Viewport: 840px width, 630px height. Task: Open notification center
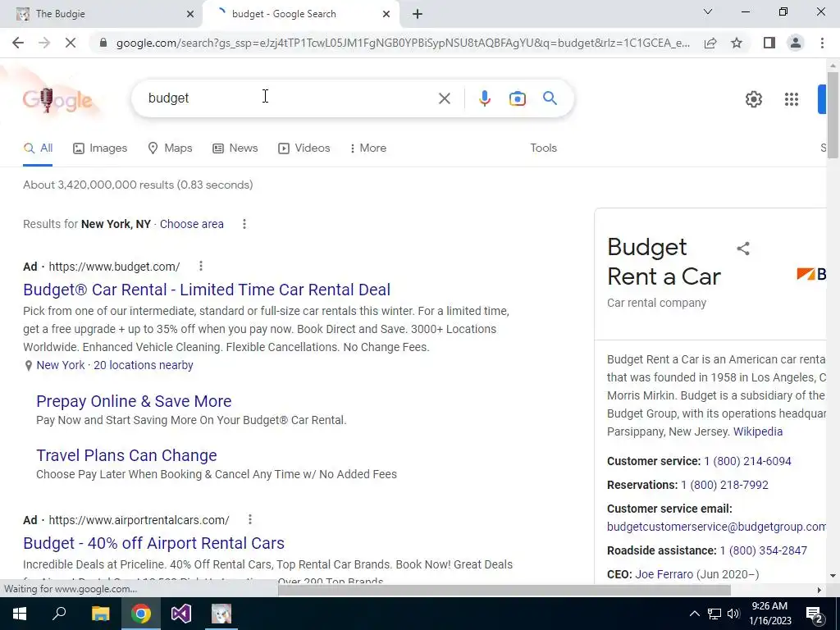[x=814, y=614]
